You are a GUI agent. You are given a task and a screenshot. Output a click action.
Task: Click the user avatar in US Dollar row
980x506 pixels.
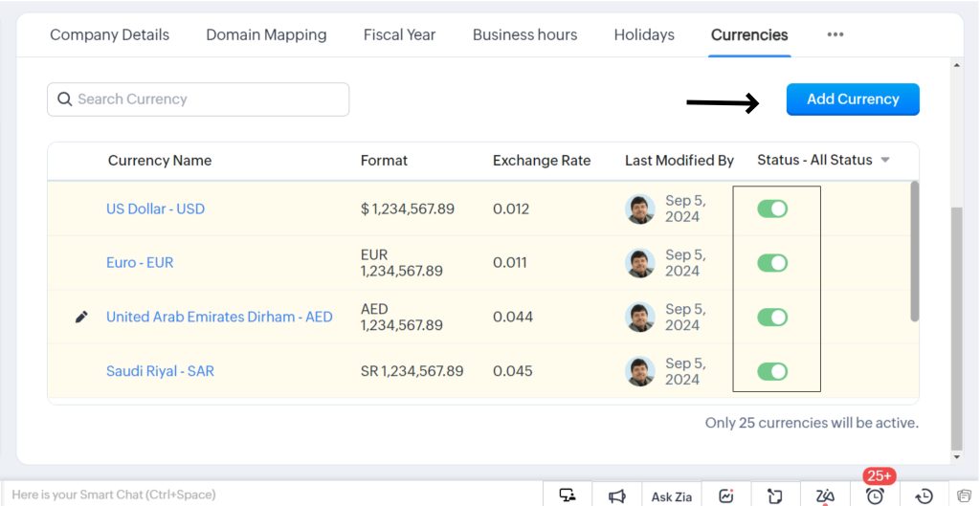640,209
